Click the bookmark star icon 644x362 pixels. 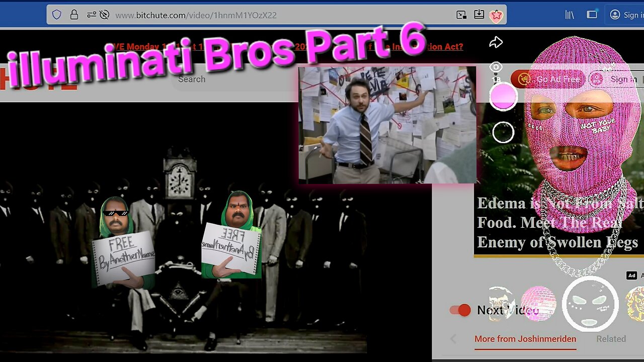click(x=497, y=15)
